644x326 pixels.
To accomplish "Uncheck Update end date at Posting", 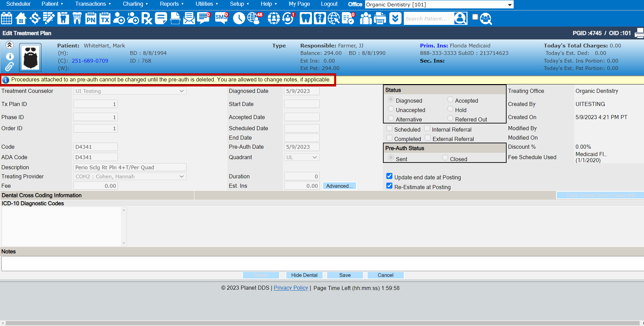I will pos(389,176).
